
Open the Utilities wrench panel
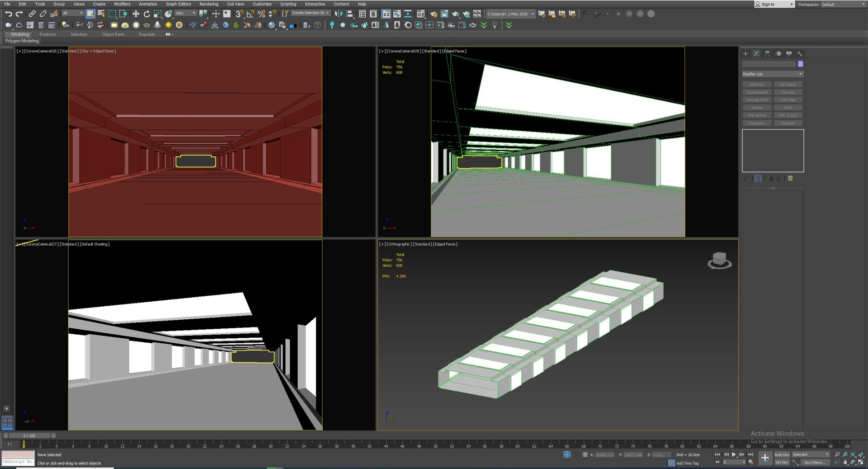(x=800, y=53)
